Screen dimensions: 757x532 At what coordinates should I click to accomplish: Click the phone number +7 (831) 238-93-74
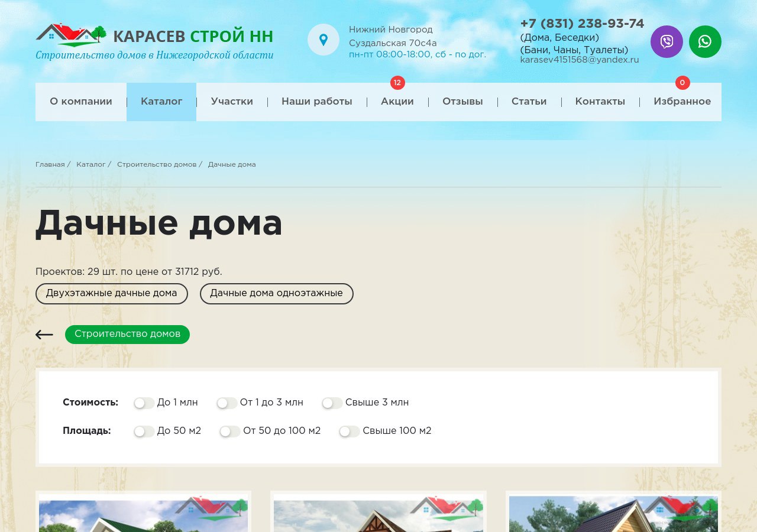click(582, 24)
